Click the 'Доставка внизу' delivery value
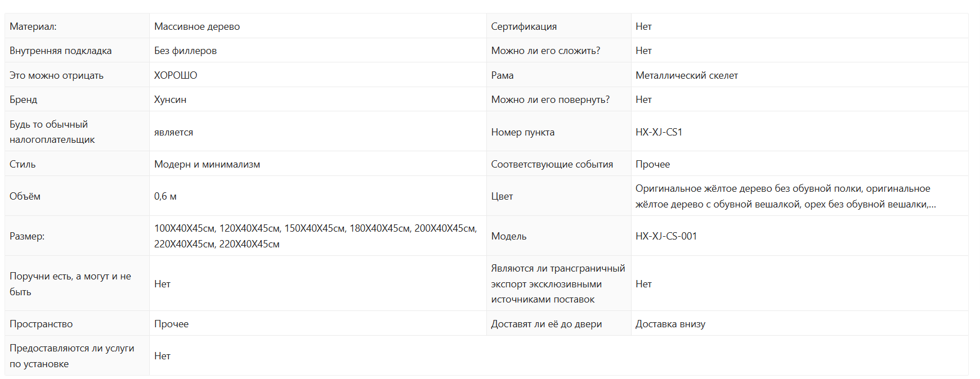This screenshot has height=379, width=980. point(670,324)
